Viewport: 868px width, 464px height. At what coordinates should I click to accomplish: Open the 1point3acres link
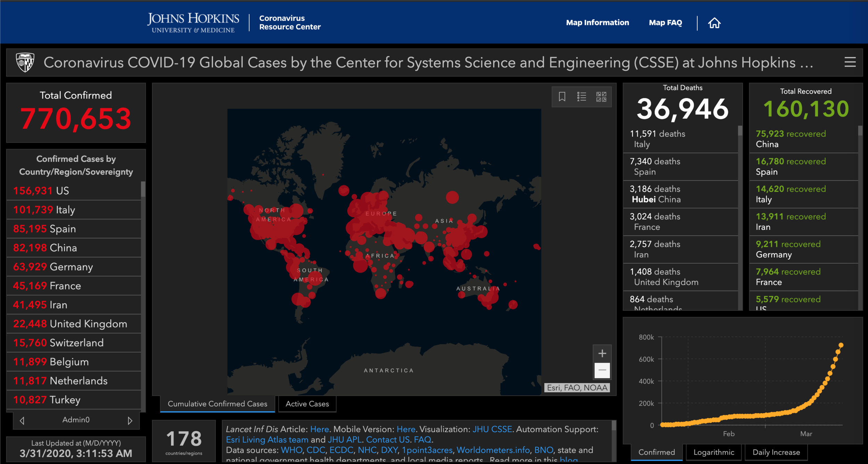427,450
